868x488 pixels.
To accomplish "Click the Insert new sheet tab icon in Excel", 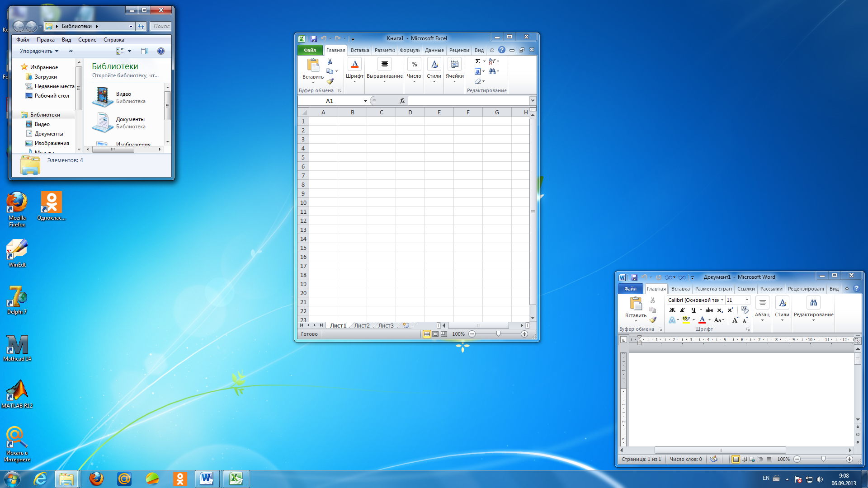I will (406, 325).
